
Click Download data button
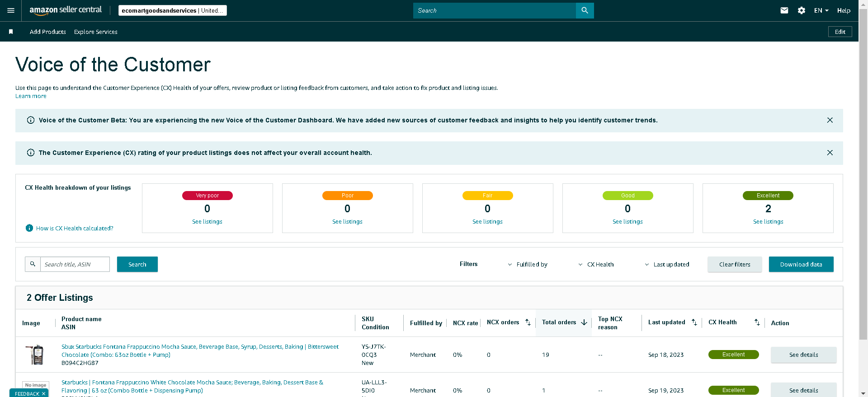pos(801,264)
